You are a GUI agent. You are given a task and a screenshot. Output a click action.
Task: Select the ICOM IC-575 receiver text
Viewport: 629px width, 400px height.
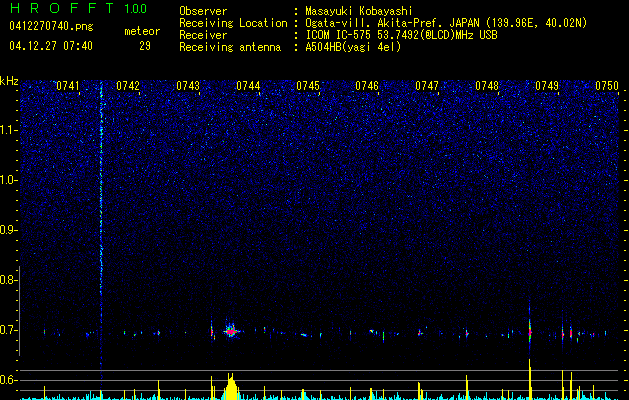(401, 35)
